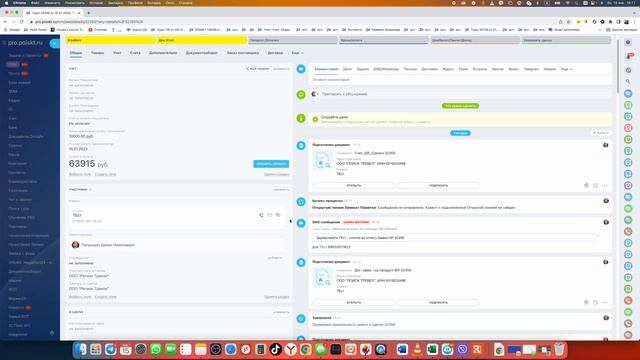640x360 pixels.
Task: Select the Задача tab in the timeline
Action: (362, 69)
